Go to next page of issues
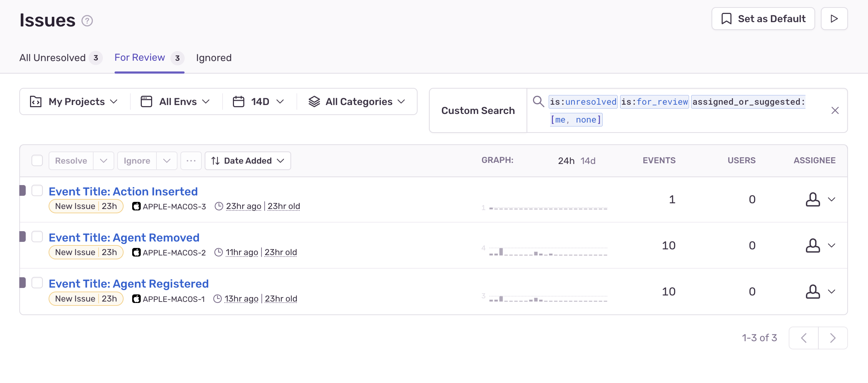Image resolution: width=868 pixels, height=383 pixels. tap(833, 338)
